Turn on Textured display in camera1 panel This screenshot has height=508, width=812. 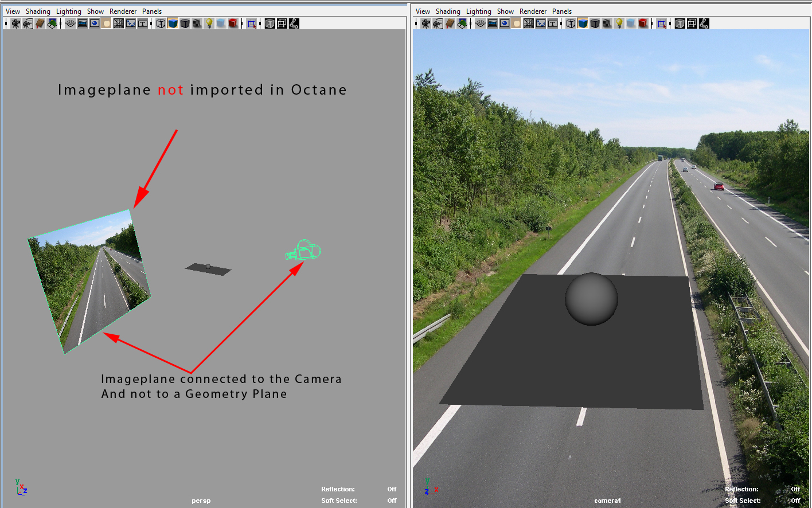[607, 24]
